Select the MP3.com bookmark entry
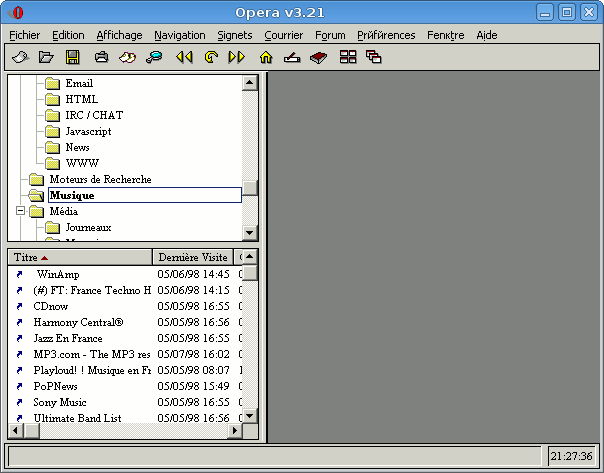The height and width of the screenshot is (473, 604). [92, 354]
